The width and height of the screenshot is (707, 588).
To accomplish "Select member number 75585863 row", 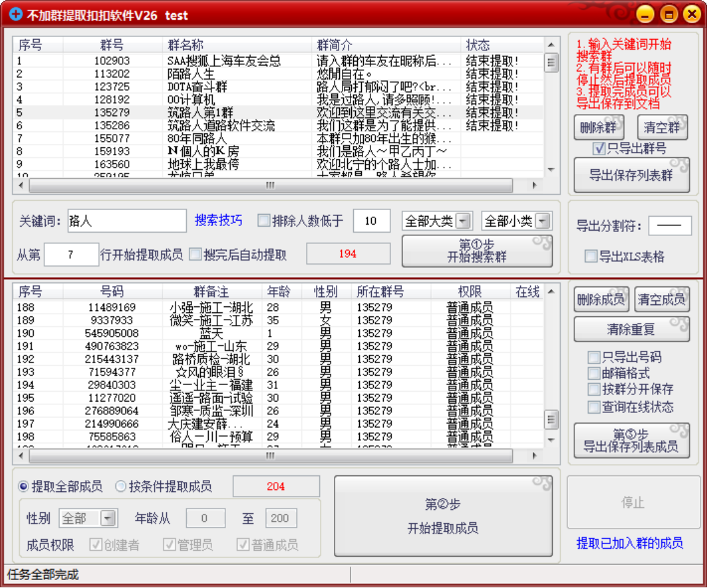I will [x=278, y=437].
